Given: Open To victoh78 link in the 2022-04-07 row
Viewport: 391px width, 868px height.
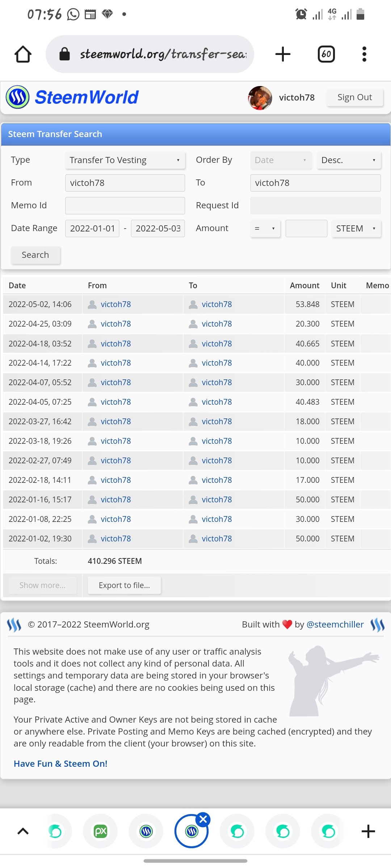Looking at the screenshot, I should click(217, 383).
